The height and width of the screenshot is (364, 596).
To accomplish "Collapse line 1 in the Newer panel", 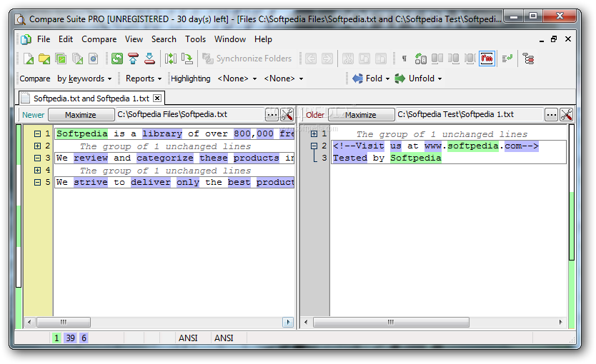I will pos(37,133).
